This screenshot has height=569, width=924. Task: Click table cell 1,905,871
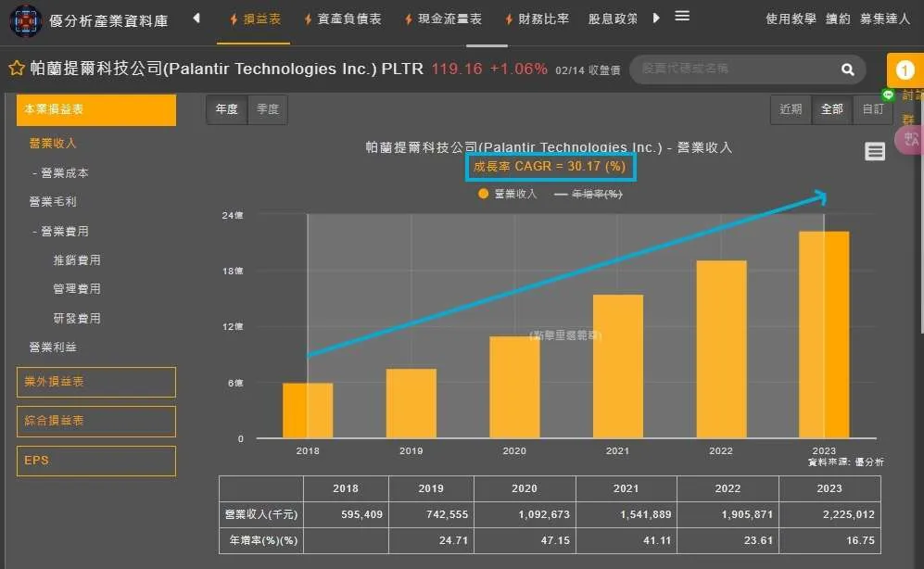(728, 515)
